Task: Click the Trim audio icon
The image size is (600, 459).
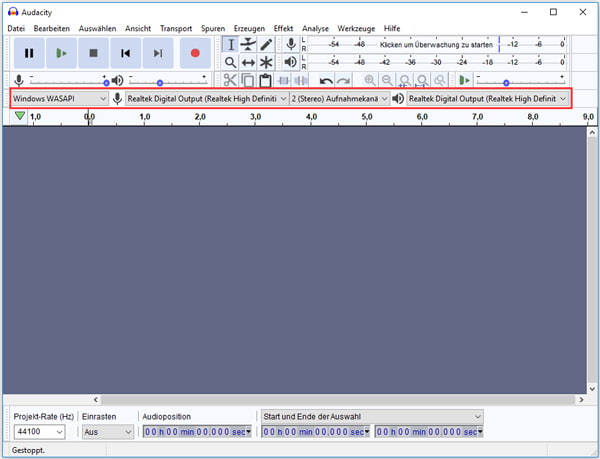Action: [284, 80]
